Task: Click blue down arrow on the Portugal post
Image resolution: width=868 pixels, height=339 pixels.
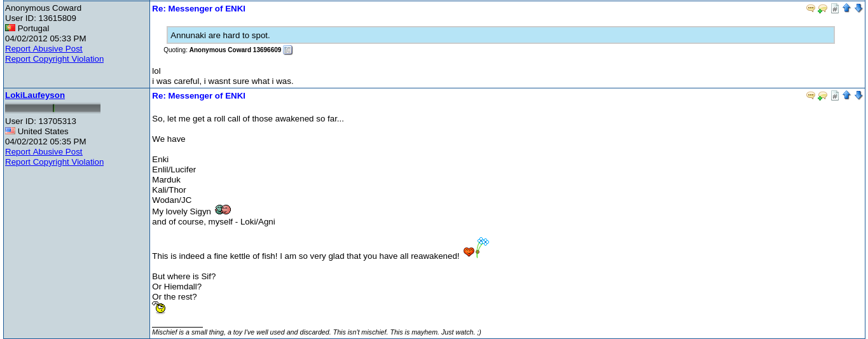Action: 858,8
